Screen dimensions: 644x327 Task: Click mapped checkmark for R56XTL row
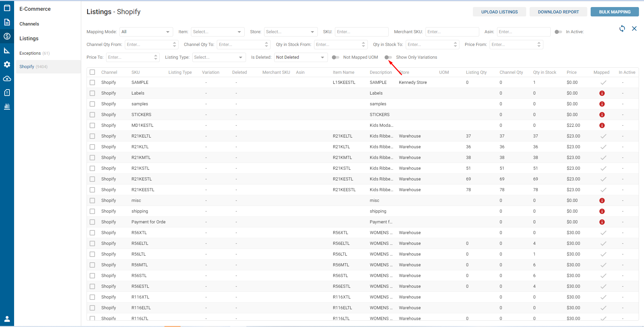[x=603, y=233]
